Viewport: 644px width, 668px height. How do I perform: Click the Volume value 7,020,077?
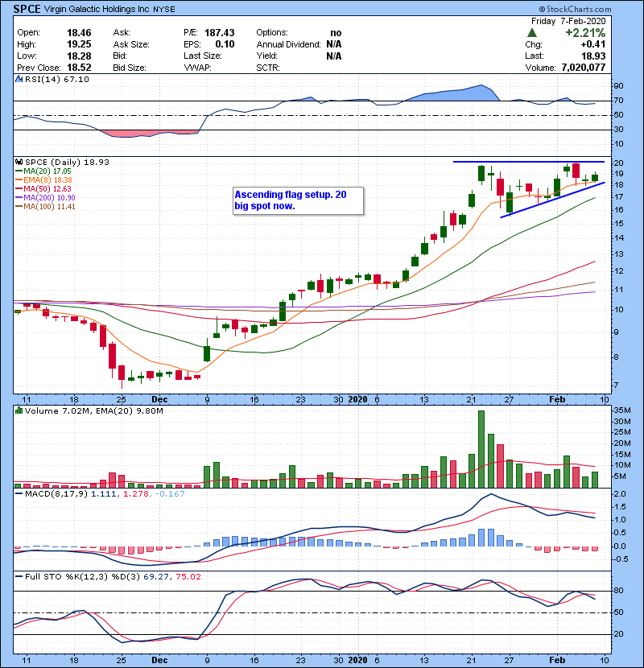[x=584, y=68]
